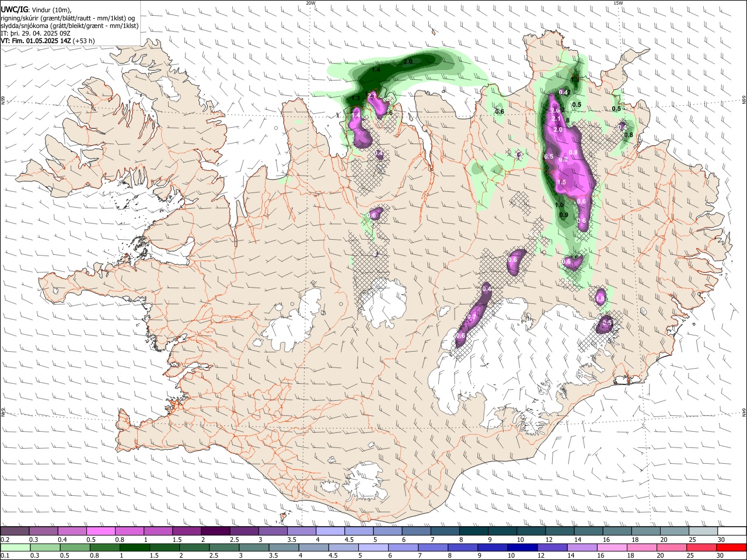The height and width of the screenshot is (560, 747).
Task: Click the deep blue swatch at 10, lower legend
Action: click(522, 547)
